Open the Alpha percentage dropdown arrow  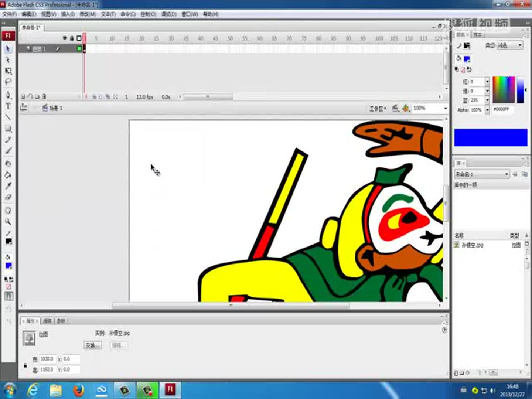[487, 110]
